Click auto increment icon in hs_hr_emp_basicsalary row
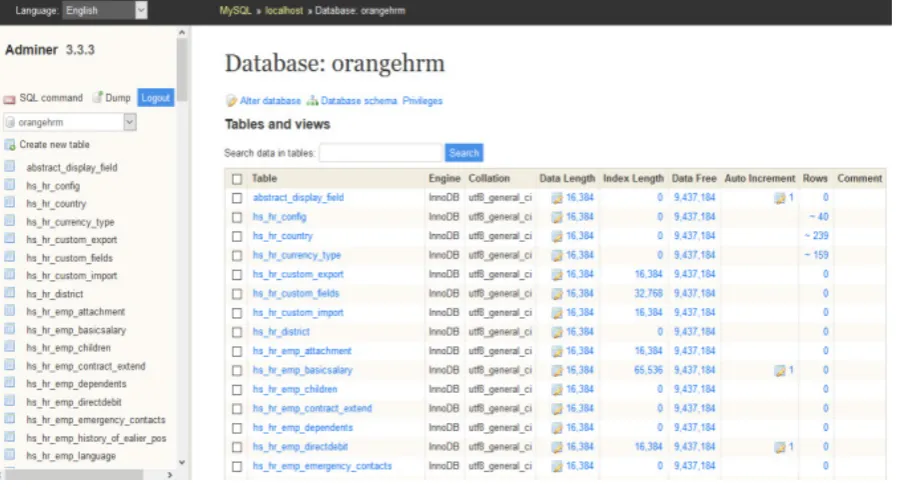 point(780,371)
